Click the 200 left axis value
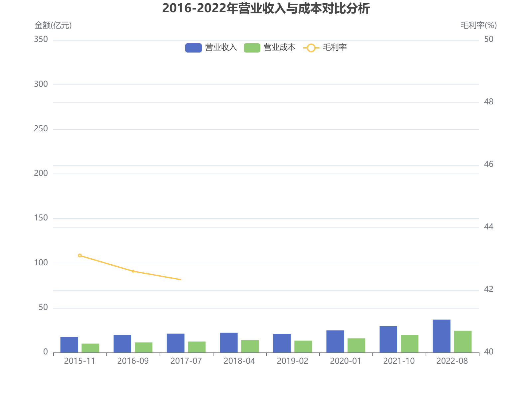The width and height of the screenshot is (532, 399). click(x=41, y=173)
